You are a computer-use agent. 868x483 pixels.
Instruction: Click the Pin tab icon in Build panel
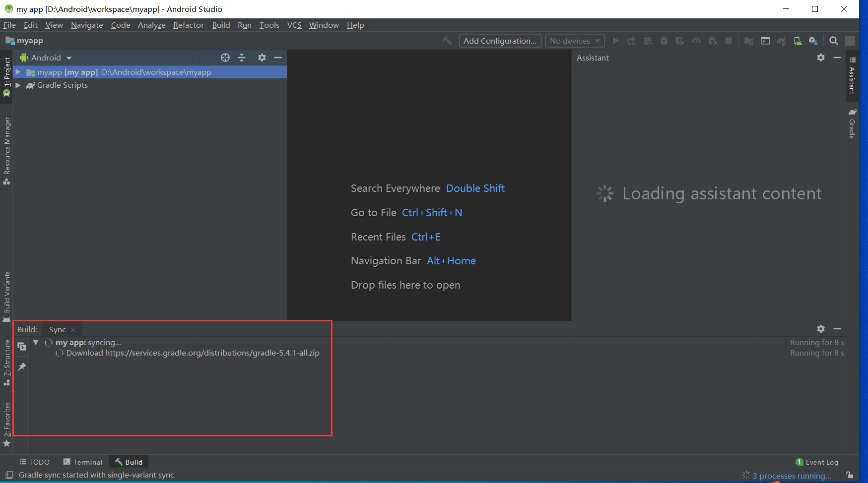(22, 367)
